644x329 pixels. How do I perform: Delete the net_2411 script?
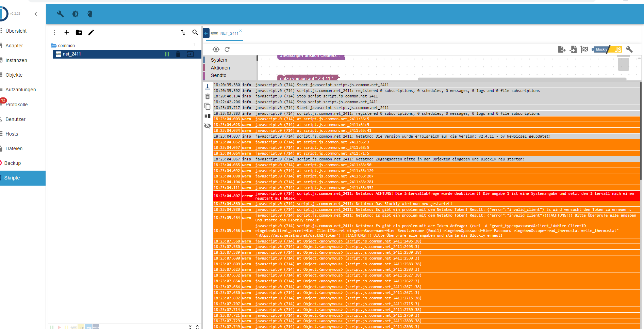click(x=178, y=54)
